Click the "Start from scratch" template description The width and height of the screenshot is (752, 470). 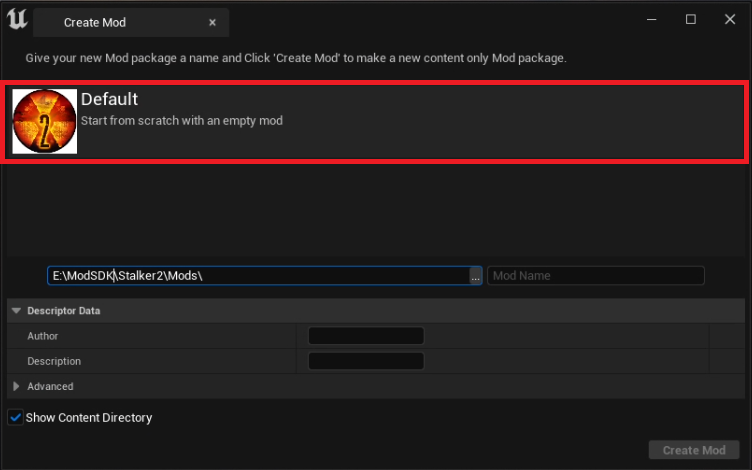(181, 121)
